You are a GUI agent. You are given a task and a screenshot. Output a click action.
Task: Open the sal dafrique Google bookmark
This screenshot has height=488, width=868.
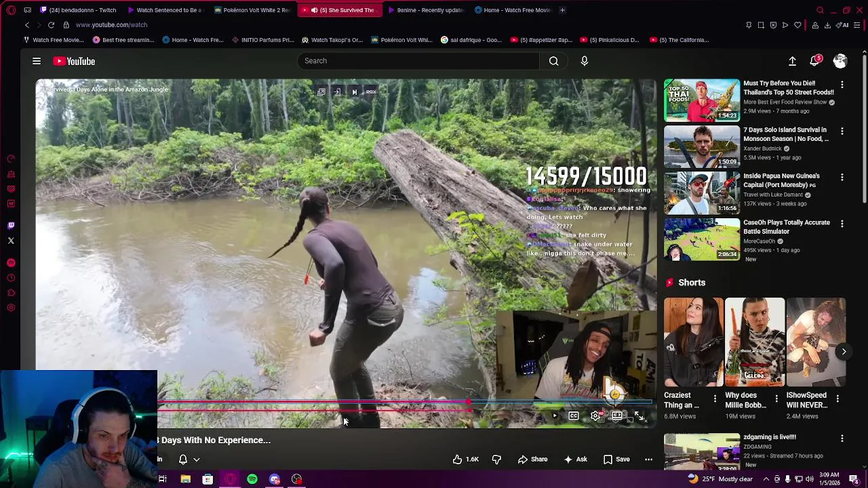(x=471, y=40)
